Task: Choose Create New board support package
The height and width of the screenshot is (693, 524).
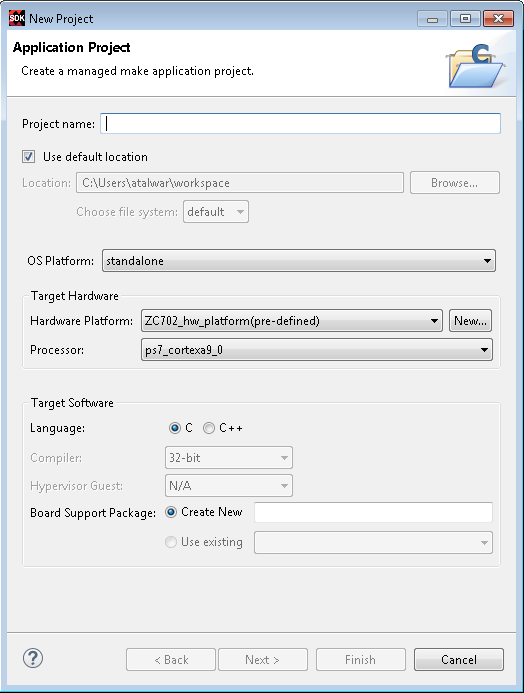Action: (171, 512)
